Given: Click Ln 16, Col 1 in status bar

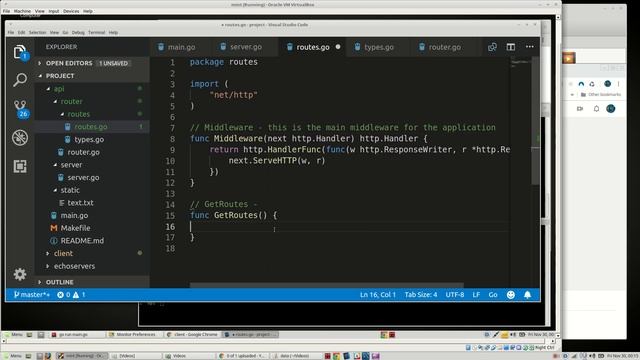Looking at the screenshot, I should pos(378,295).
